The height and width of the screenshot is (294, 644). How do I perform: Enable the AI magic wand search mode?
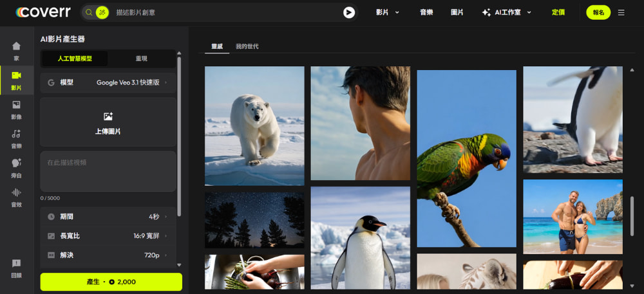coord(102,12)
